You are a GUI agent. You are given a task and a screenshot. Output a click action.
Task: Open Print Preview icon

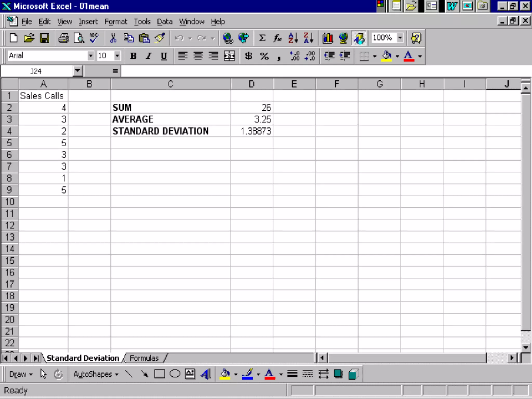(79, 38)
